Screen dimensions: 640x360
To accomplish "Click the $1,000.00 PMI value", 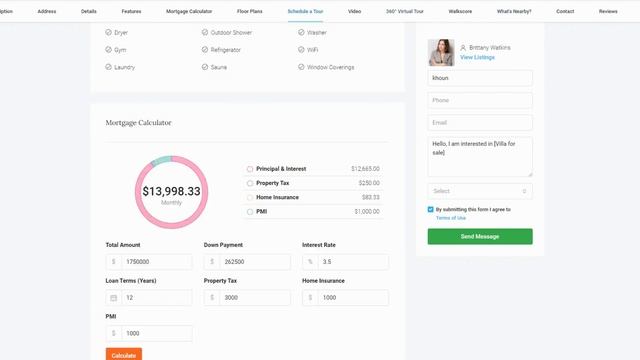I will pos(367,212).
